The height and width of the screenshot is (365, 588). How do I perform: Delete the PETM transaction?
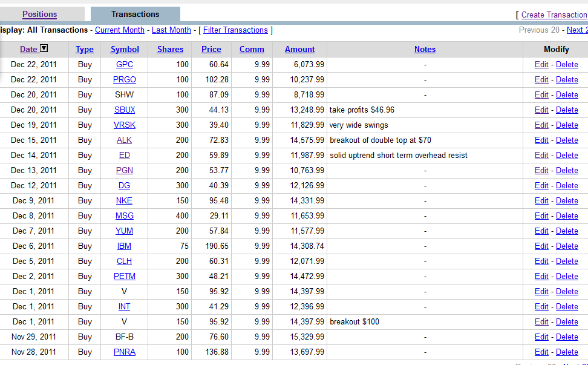(567, 276)
